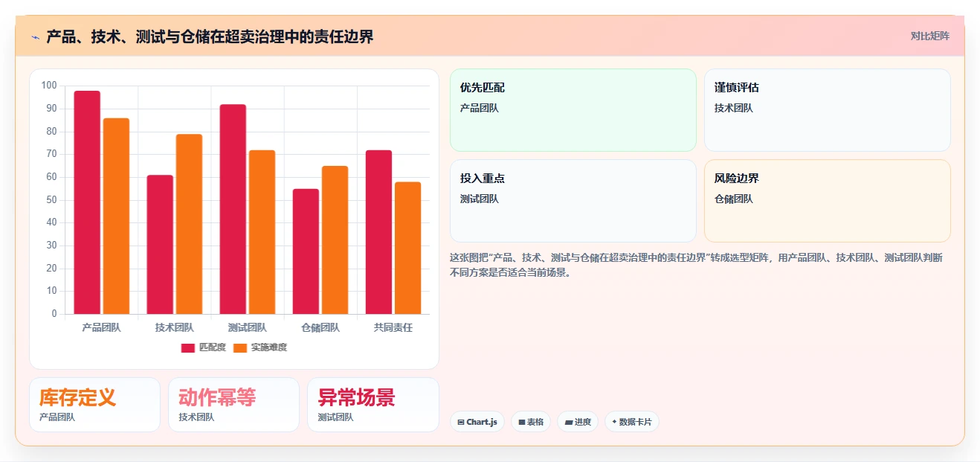Click the 数据卡片 tag chip
The image size is (980, 462).
coord(632,422)
